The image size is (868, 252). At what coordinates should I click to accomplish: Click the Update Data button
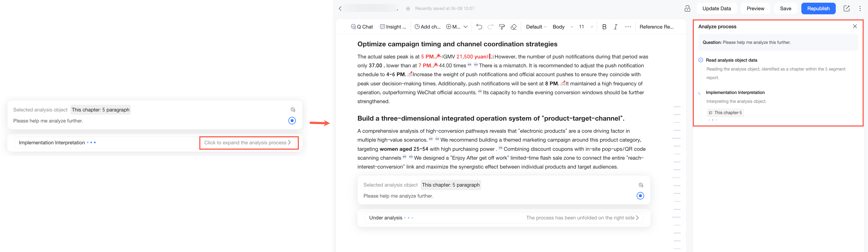point(716,8)
